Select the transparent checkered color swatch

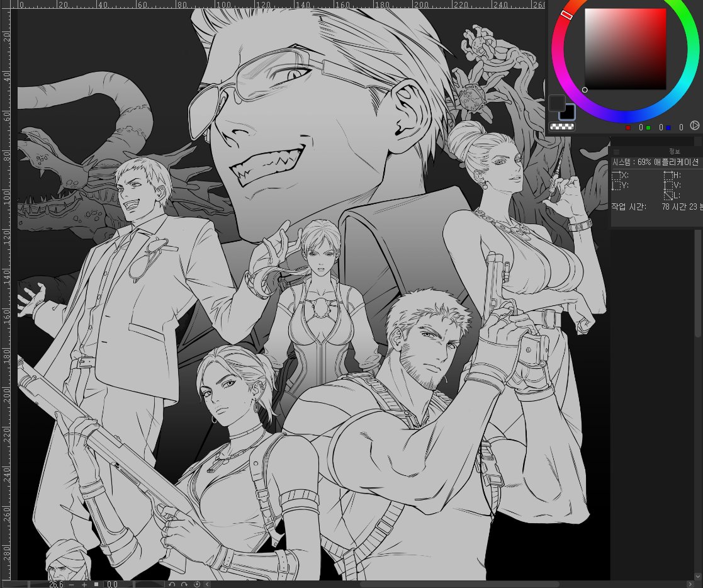pos(562,127)
